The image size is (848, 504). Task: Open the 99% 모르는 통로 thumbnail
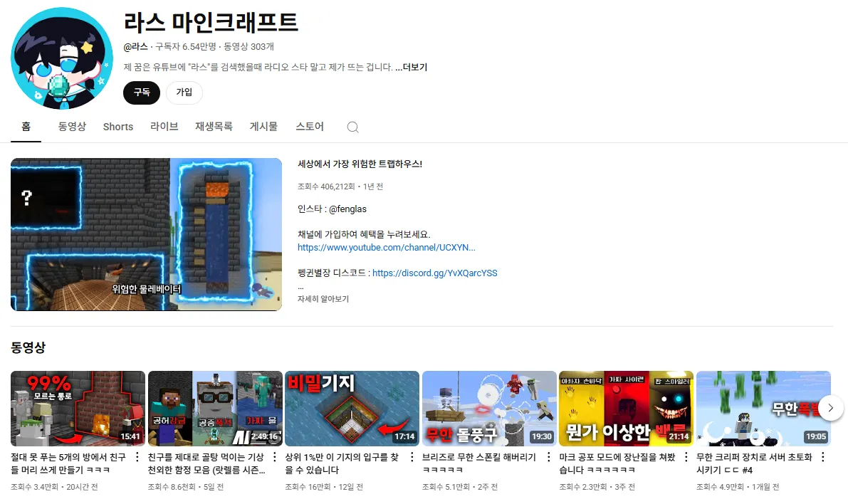[x=78, y=409]
